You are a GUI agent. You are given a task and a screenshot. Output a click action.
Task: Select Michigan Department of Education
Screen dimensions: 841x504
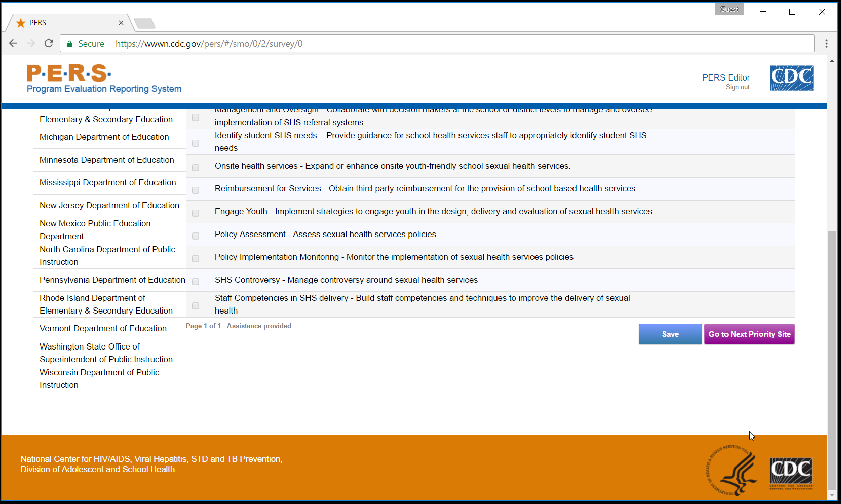point(109,137)
